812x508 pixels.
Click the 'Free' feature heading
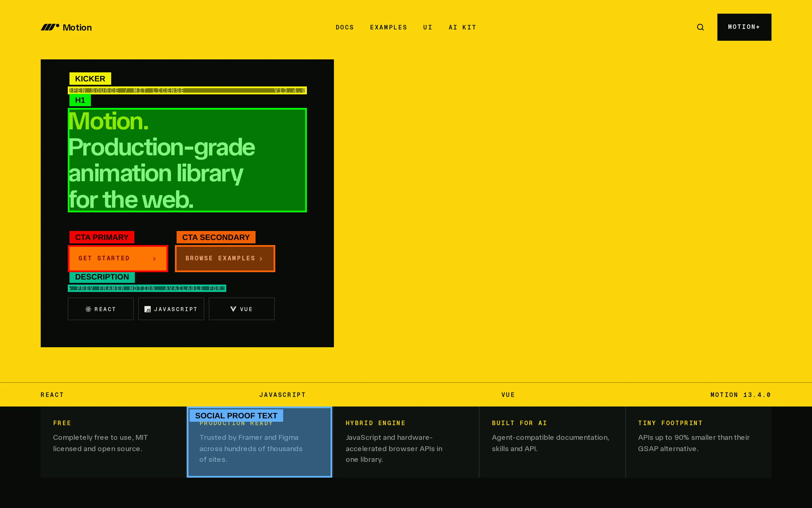pos(62,423)
